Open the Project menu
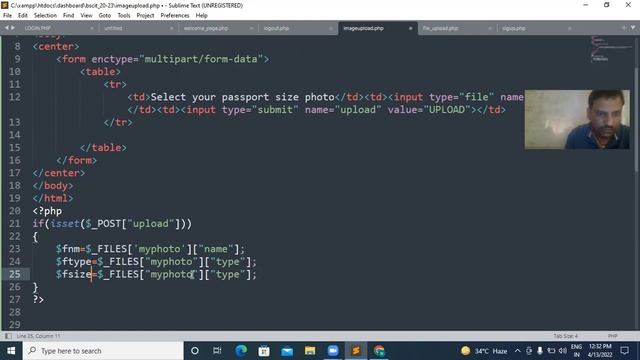This screenshot has height=360, width=640. (145, 16)
